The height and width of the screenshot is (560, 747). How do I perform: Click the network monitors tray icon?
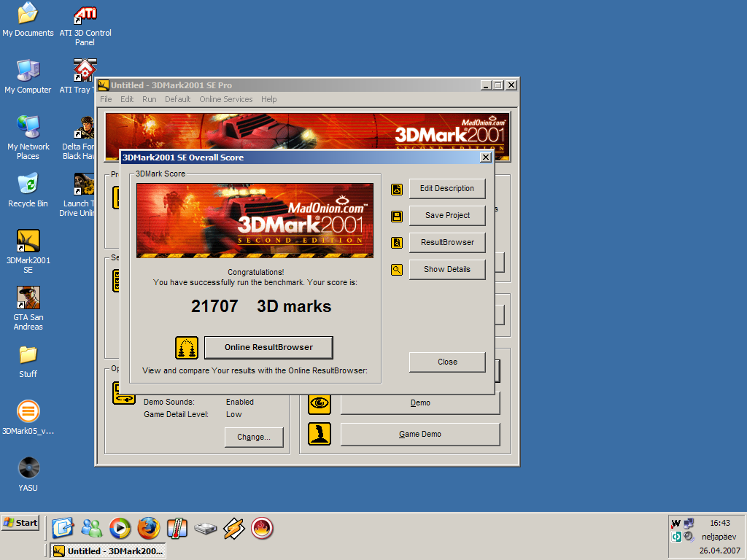689,524
